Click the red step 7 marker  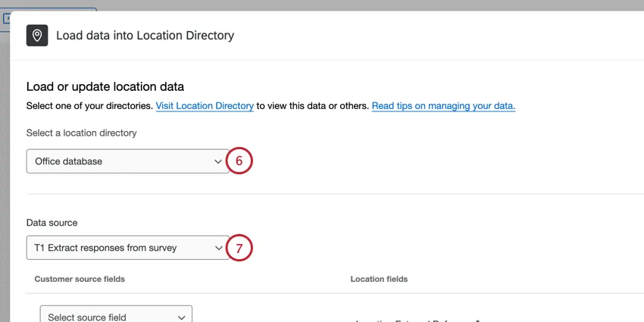(239, 248)
